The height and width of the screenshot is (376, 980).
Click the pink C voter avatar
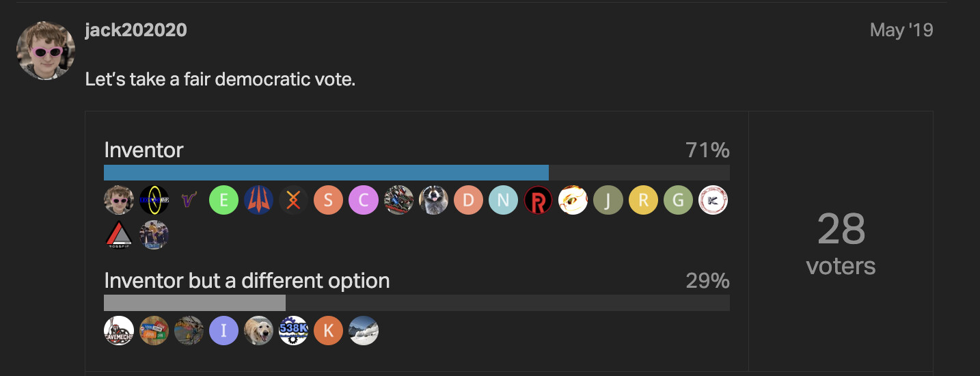pyautogui.click(x=364, y=200)
